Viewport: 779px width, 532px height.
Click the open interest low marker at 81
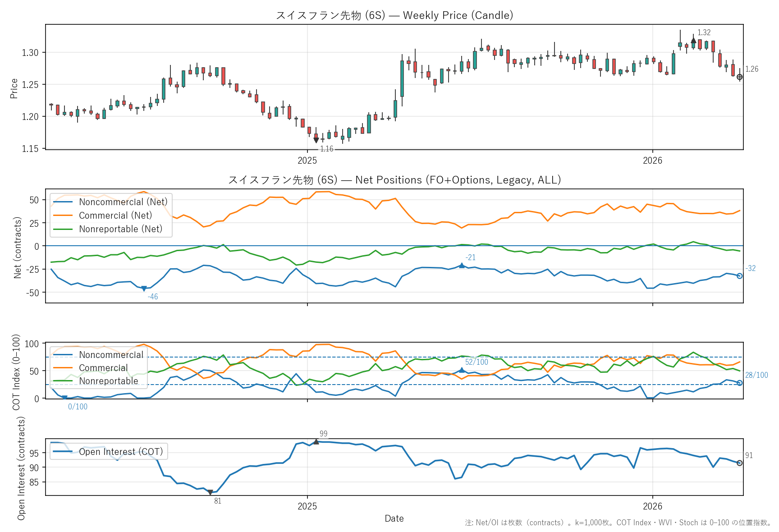click(x=210, y=492)
